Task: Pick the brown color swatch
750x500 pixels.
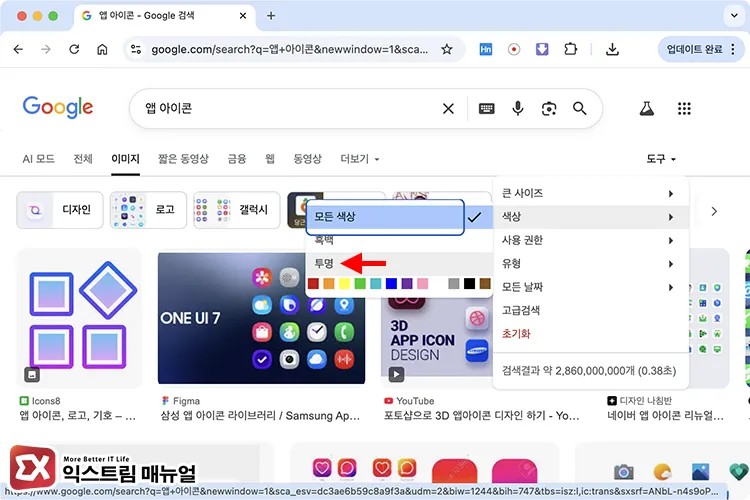Action: coord(485,284)
